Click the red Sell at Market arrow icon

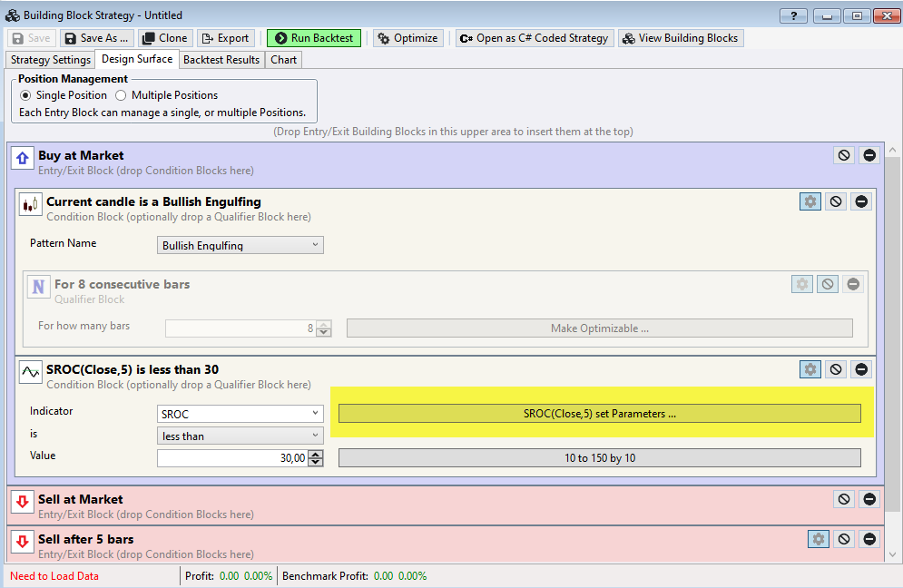click(x=22, y=501)
